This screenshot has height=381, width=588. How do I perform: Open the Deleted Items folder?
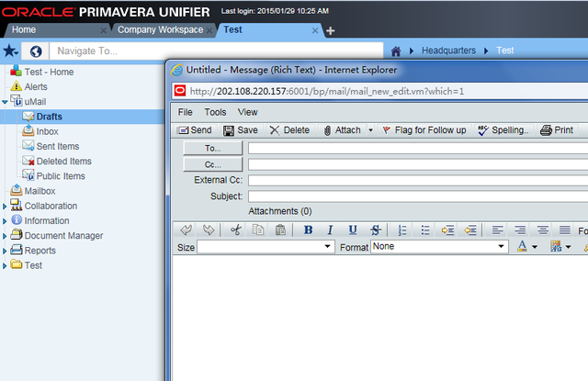click(63, 161)
